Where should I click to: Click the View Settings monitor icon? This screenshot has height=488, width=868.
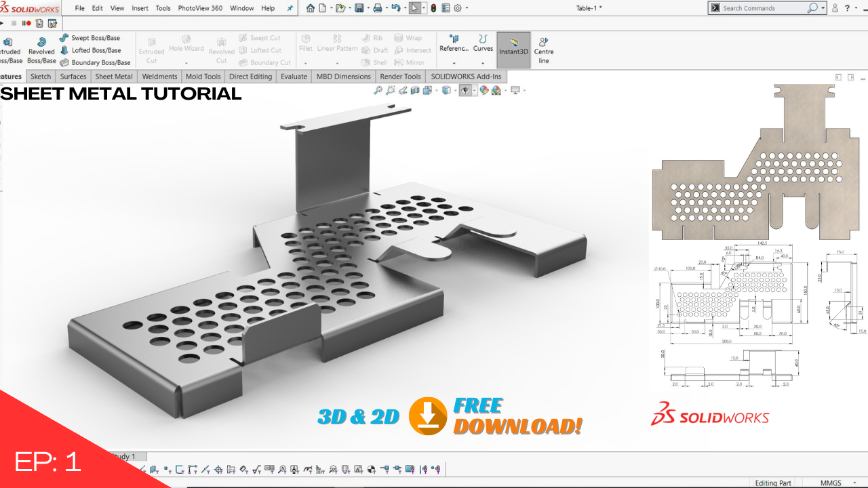515,90
